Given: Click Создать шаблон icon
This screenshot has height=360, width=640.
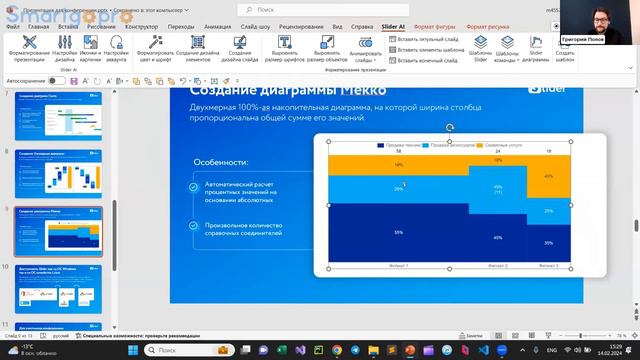Looking at the screenshot, I should point(565,48).
